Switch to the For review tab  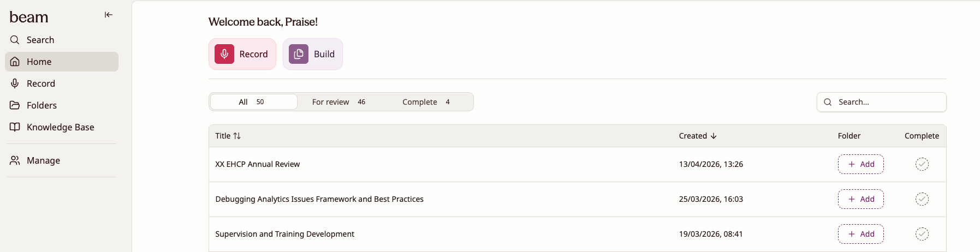pos(338,102)
